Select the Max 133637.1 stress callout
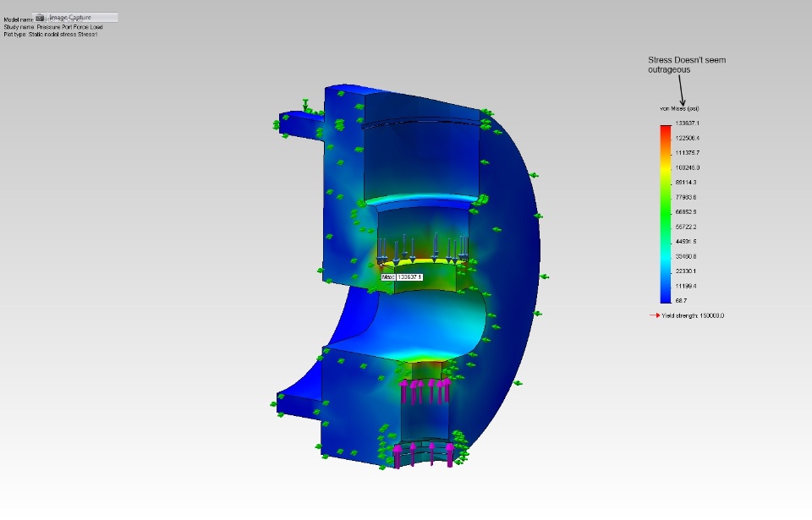The image size is (812, 520). 402,277
